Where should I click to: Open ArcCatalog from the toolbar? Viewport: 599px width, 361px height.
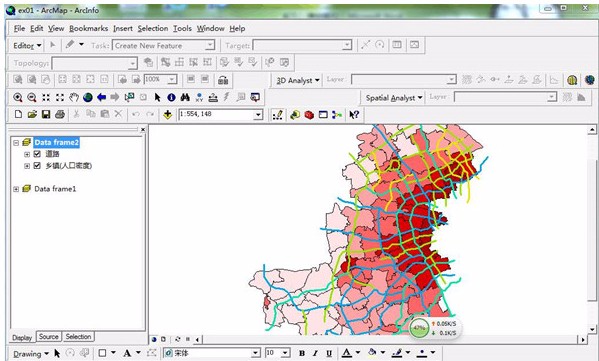point(295,115)
